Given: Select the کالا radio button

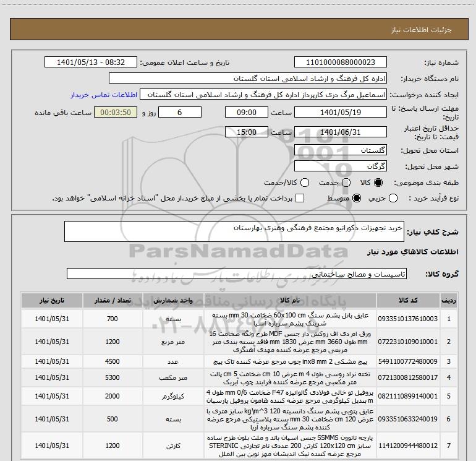Looking at the screenshot, I should point(378,183).
